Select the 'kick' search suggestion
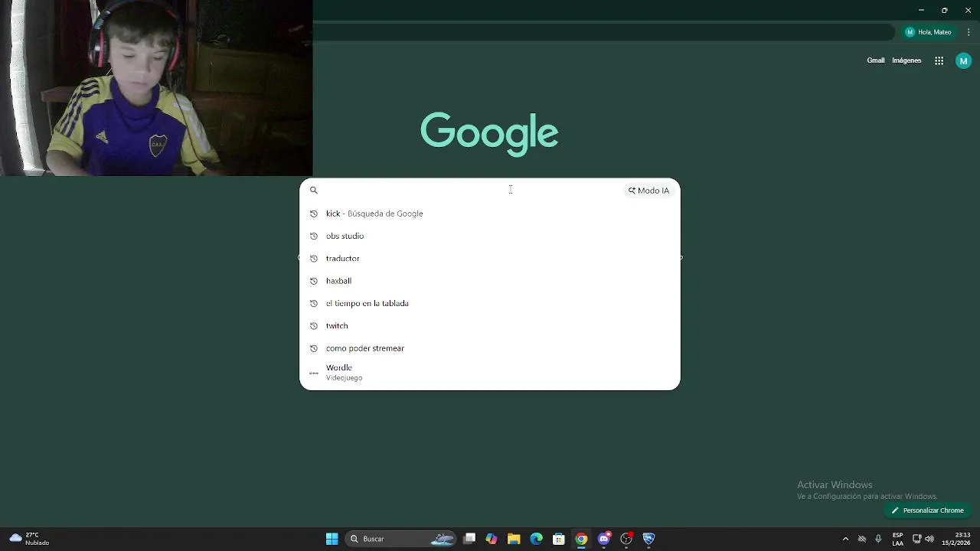 (490, 214)
